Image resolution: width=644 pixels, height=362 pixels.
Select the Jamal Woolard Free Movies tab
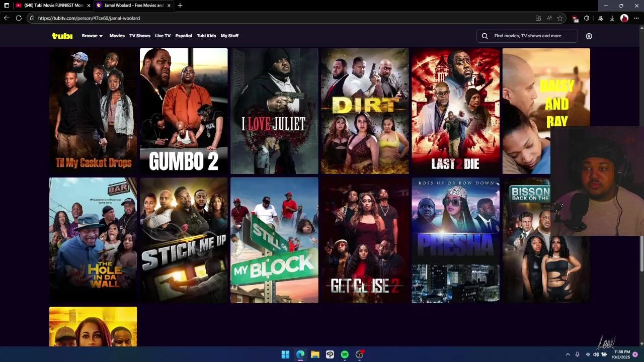click(x=134, y=6)
